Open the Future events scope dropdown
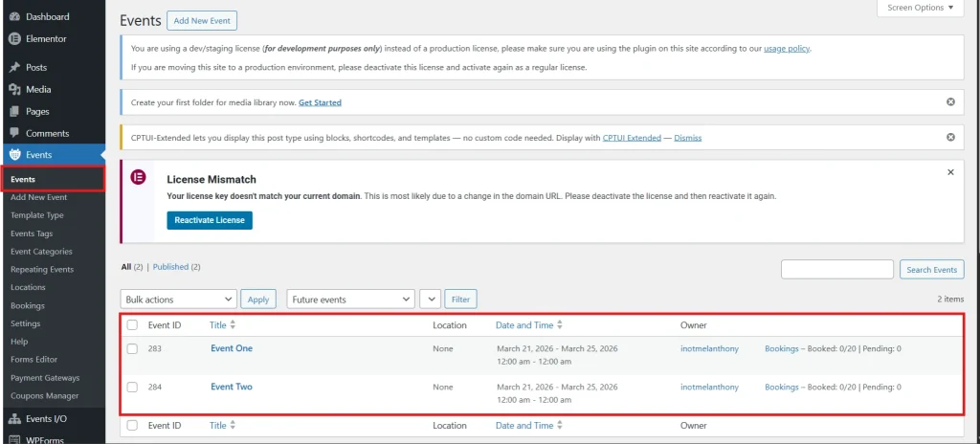The height and width of the screenshot is (444, 980). point(350,300)
